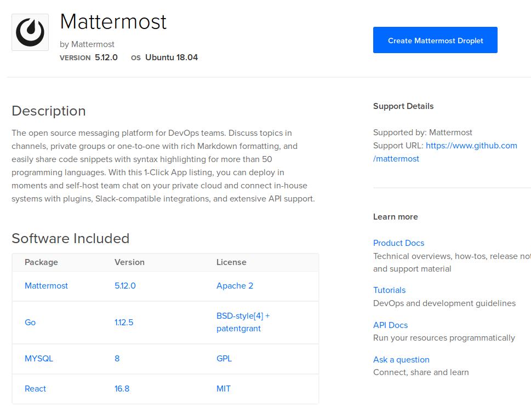Click the Package column header
Image resolution: width=531 pixels, height=420 pixels.
[41, 262]
